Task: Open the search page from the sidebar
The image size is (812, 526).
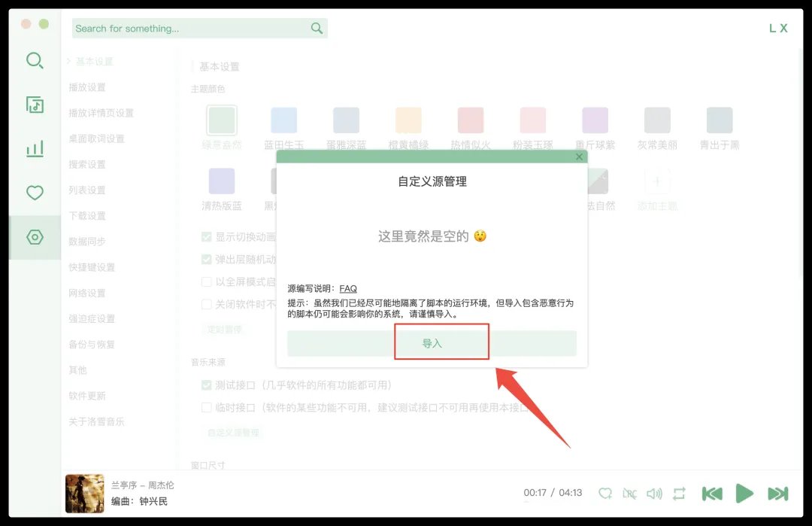Action: (35, 61)
